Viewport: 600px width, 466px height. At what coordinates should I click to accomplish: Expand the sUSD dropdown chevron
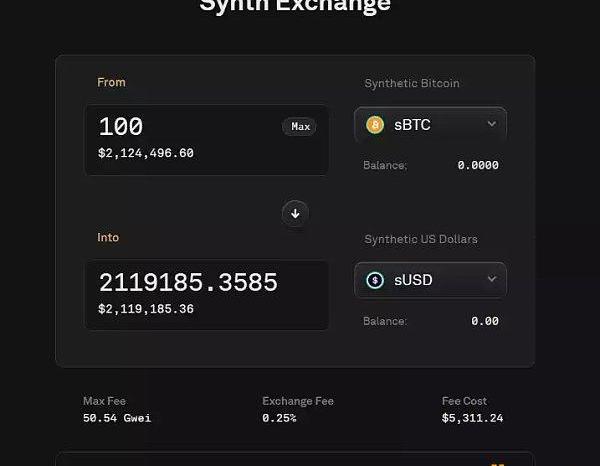491,280
